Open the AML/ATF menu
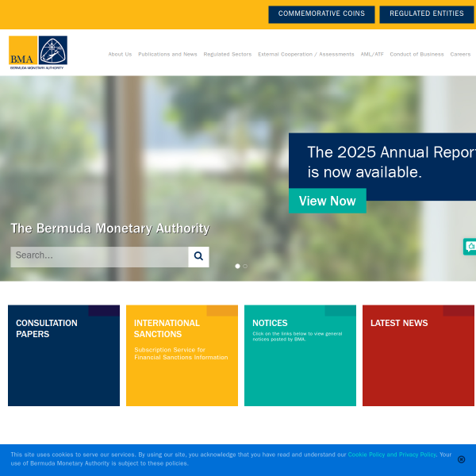Screen dimensions: 476x476 coord(372,54)
